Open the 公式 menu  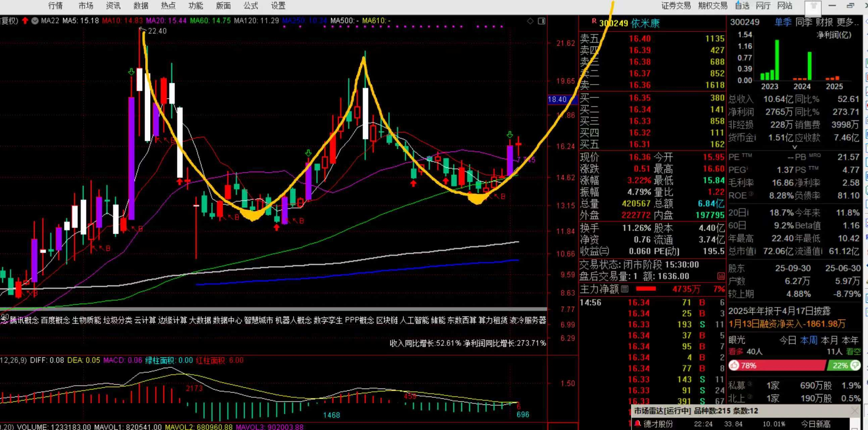251,5
